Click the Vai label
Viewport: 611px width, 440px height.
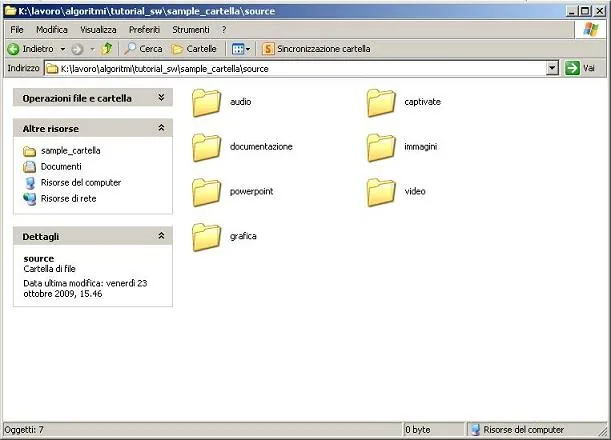pos(589,68)
